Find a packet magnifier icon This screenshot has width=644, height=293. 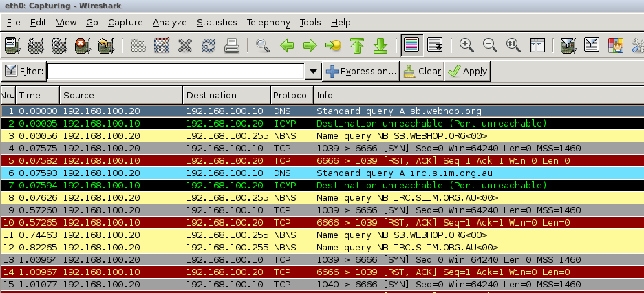[x=263, y=45]
